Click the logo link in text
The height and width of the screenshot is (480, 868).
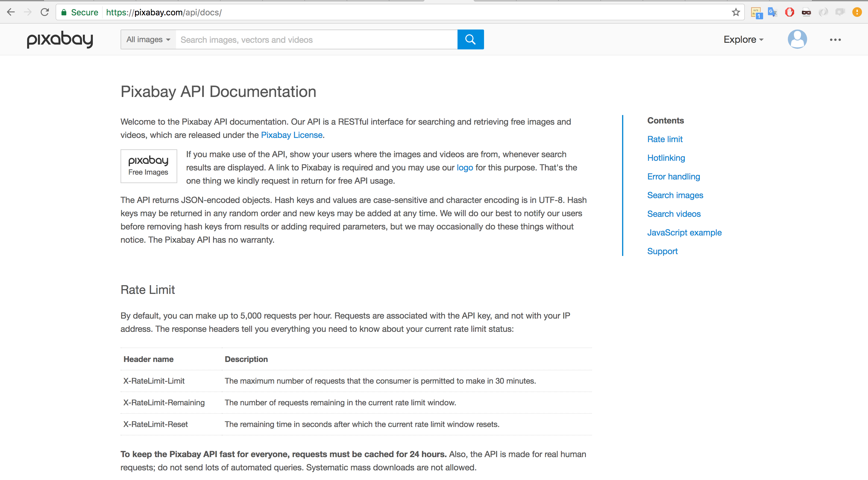464,167
